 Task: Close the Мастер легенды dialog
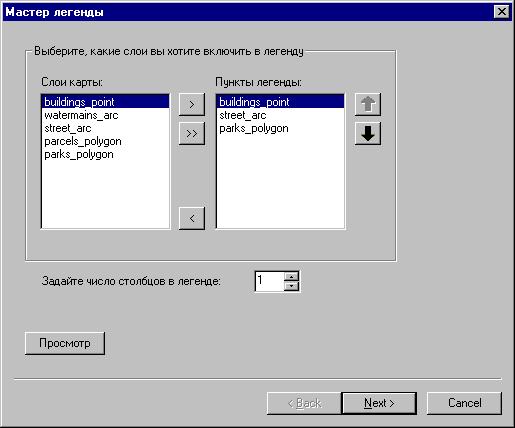tap(501, 12)
